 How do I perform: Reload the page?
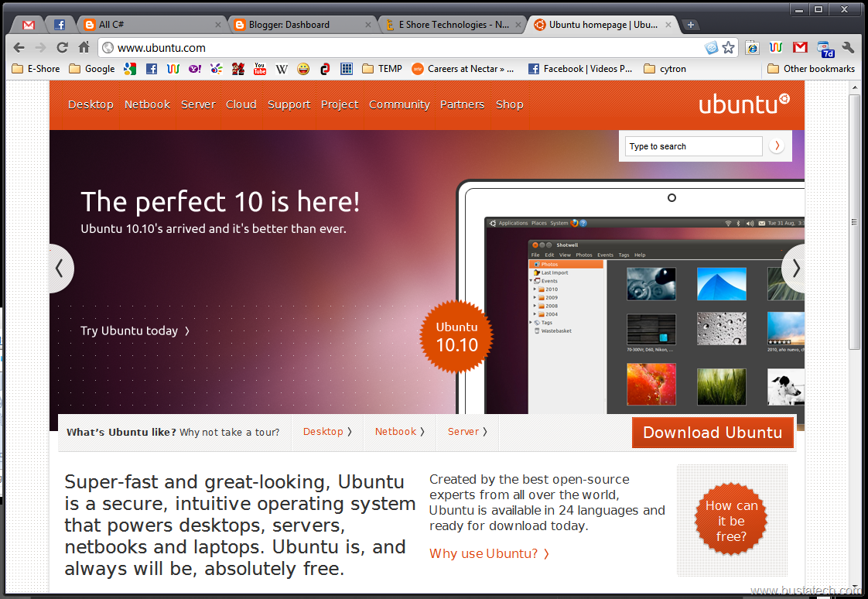62,48
